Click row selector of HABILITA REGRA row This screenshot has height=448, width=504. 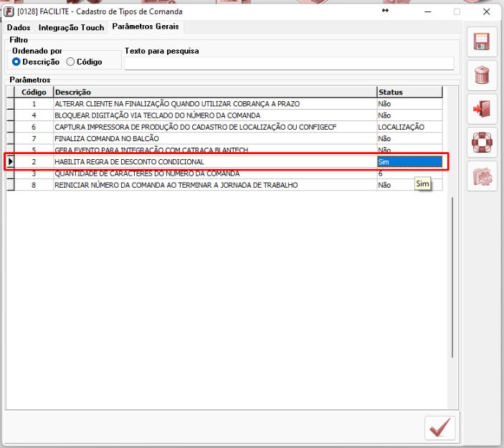(11, 162)
